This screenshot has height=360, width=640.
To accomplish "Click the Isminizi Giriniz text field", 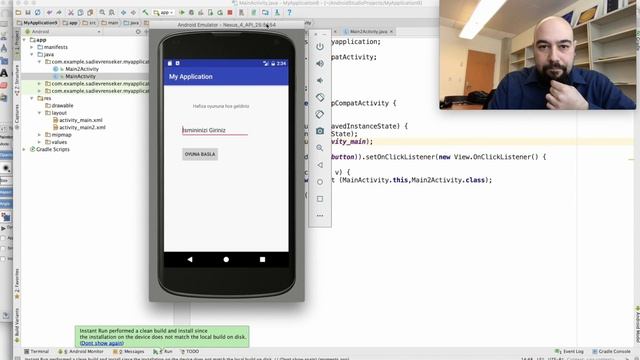I will 215,130.
